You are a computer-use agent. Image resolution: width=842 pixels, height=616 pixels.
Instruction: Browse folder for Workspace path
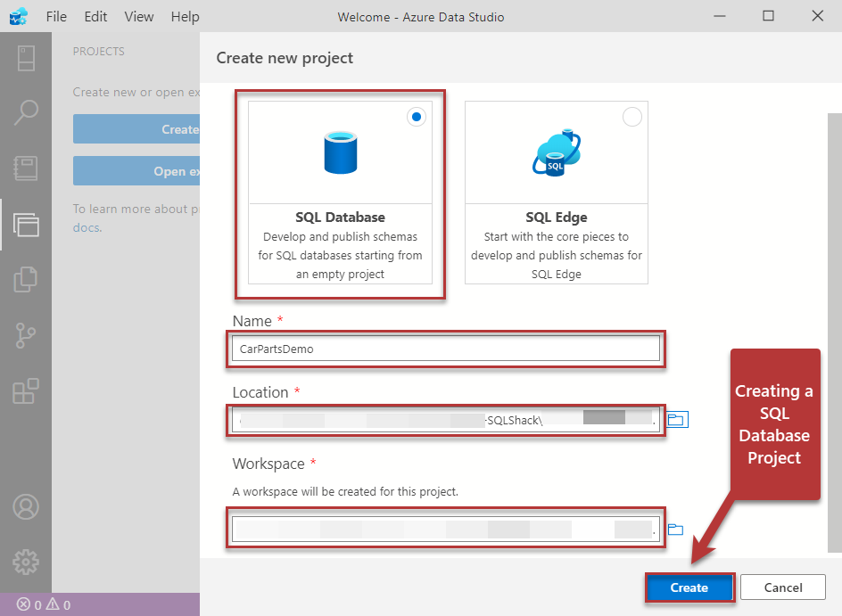[675, 530]
